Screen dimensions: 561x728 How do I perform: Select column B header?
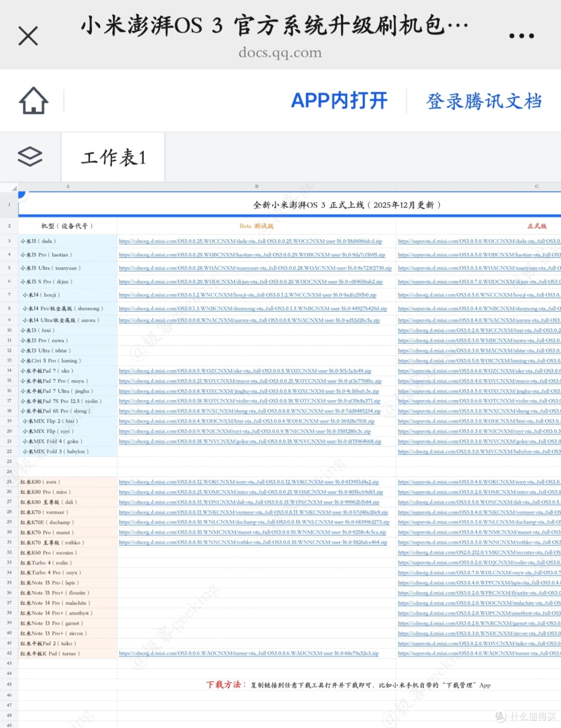tap(257, 187)
